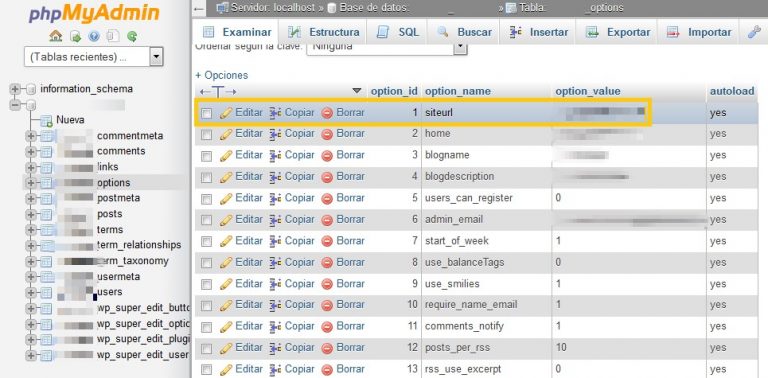The width and height of the screenshot is (768, 378).
Task: Check the siteurl row checkbox
Action: (x=207, y=114)
